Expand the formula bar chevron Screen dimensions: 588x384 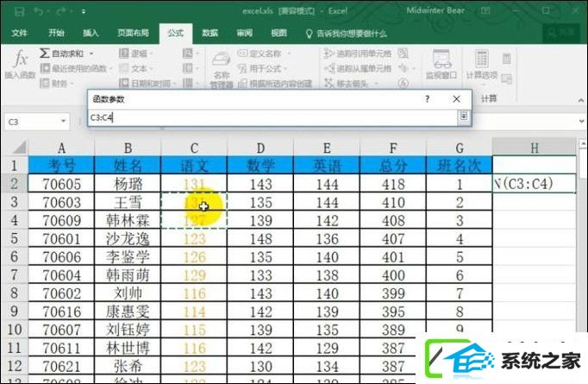581,122
